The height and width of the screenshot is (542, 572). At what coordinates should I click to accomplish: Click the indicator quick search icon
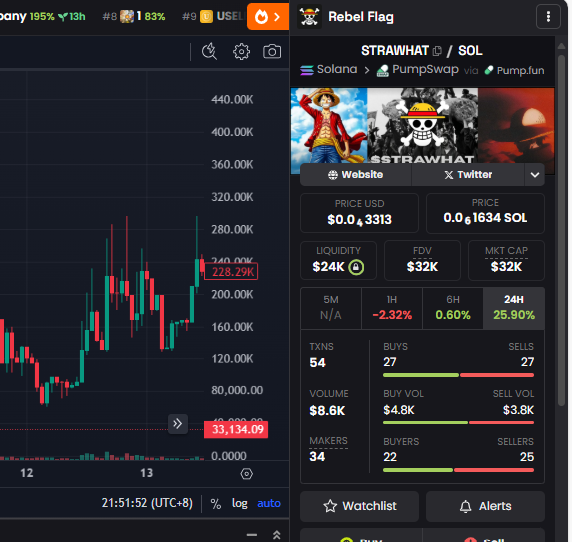point(209,51)
